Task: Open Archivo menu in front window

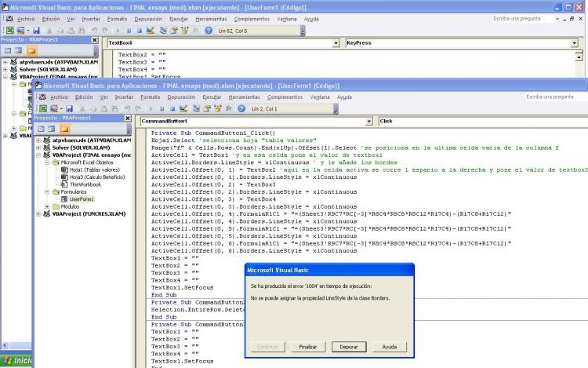Action: point(59,97)
